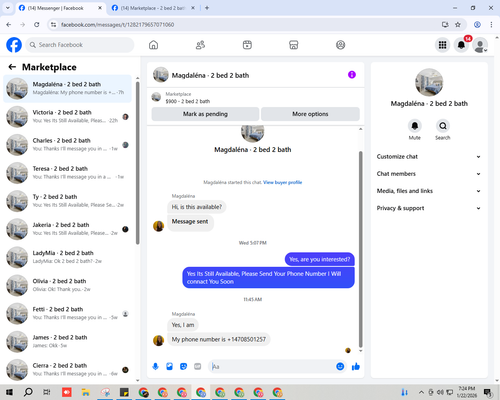Click Magdaléna's large profile picture in right panel
The width and height of the screenshot is (500, 400).
[x=429, y=82]
